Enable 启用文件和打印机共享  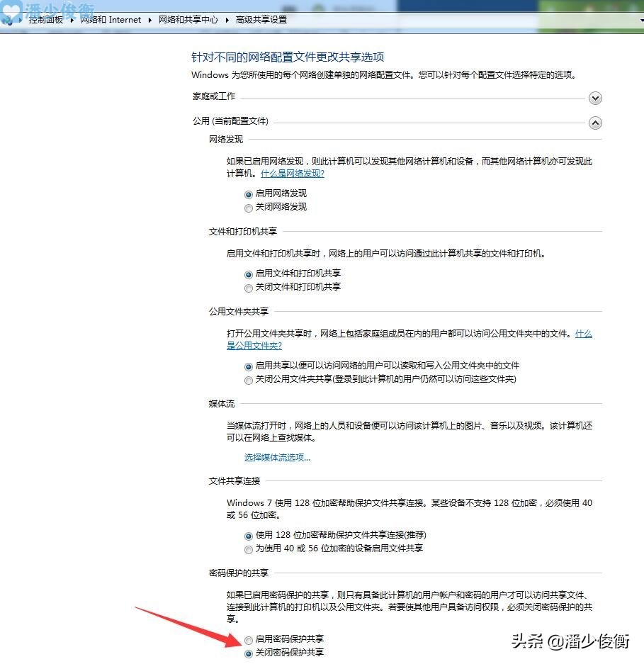(x=248, y=274)
